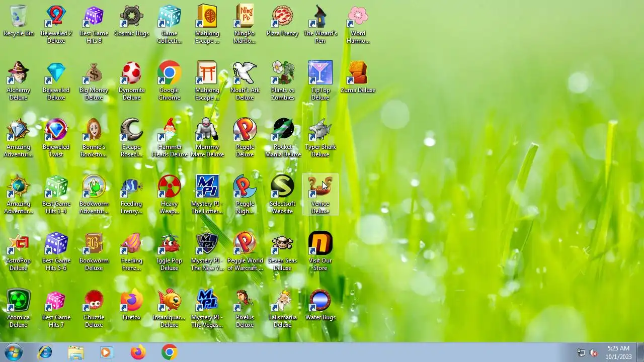Image resolution: width=644 pixels, height=362 pixels.
Task: Click the Word Harmony flower icon
Action: [x=358, y=16]
